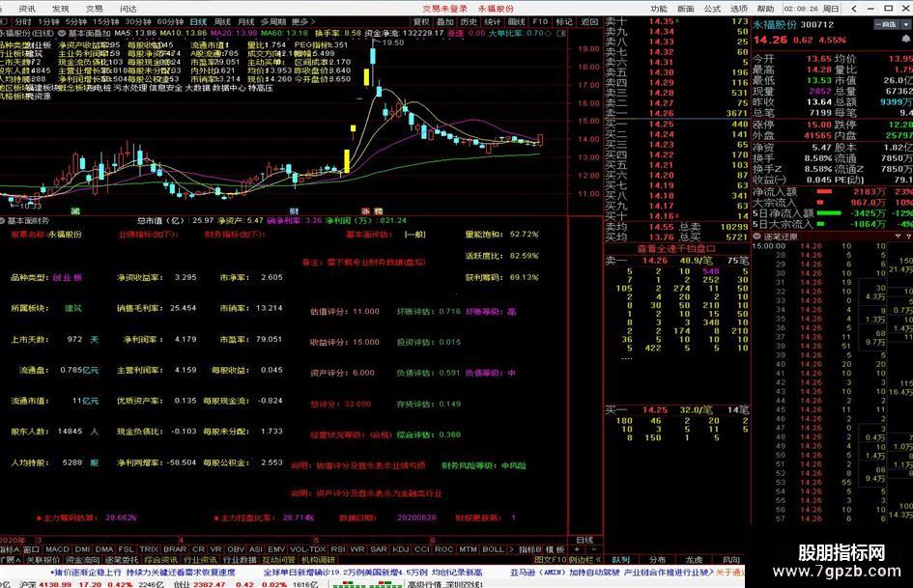Screen dimensions: 913x588
Task: Click the price alert bell icon
Action: click(x=906, y=39)
